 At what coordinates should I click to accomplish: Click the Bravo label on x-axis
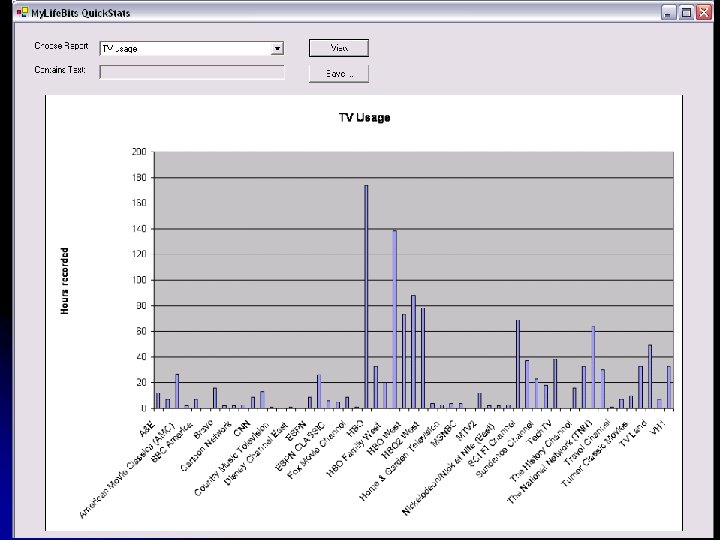pyautogui.click(x=203, y=429)
